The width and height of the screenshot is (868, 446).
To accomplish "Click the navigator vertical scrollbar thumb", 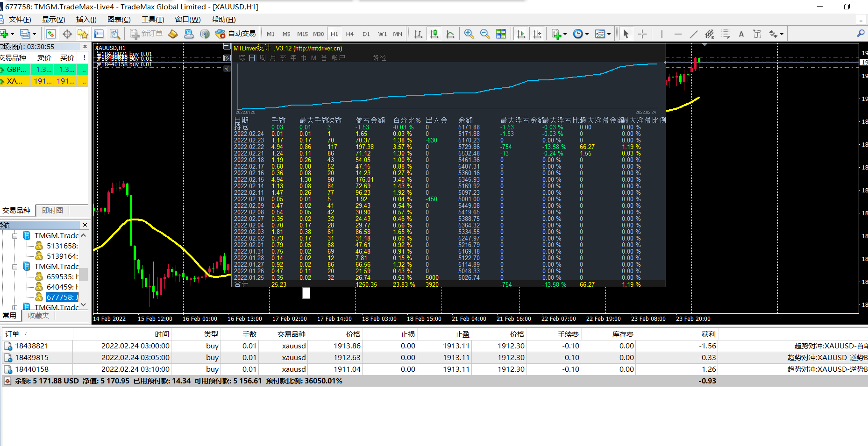I will (x=84, y=274).
